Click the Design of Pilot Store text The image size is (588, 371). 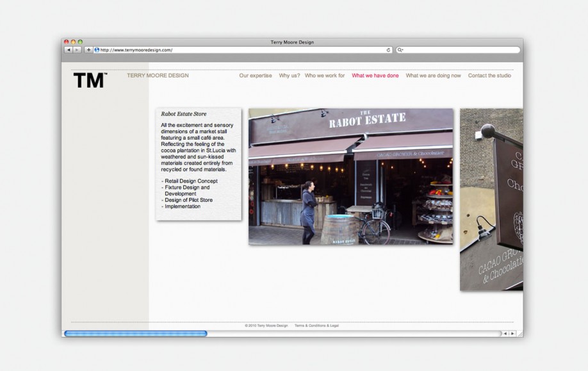click(x=187, y=200)
